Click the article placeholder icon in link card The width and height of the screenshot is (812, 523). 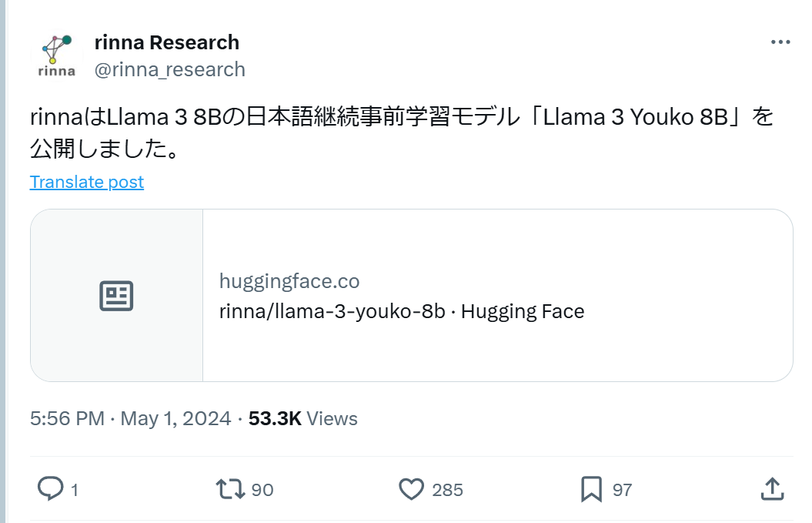(x=116, y=296)
